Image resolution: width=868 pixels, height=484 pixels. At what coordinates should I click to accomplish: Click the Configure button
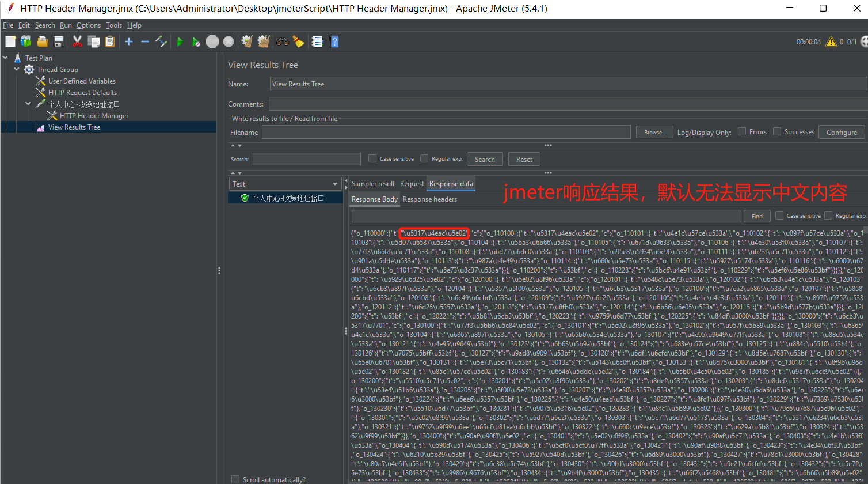842,133
